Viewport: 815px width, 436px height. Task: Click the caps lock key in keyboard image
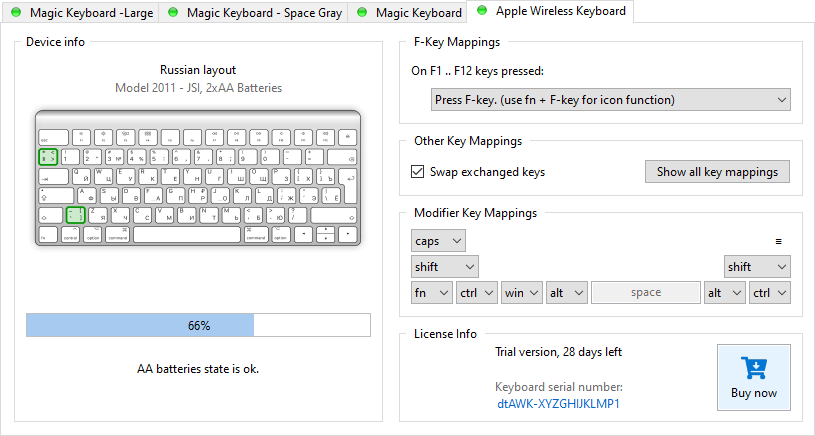pos(57,196)
